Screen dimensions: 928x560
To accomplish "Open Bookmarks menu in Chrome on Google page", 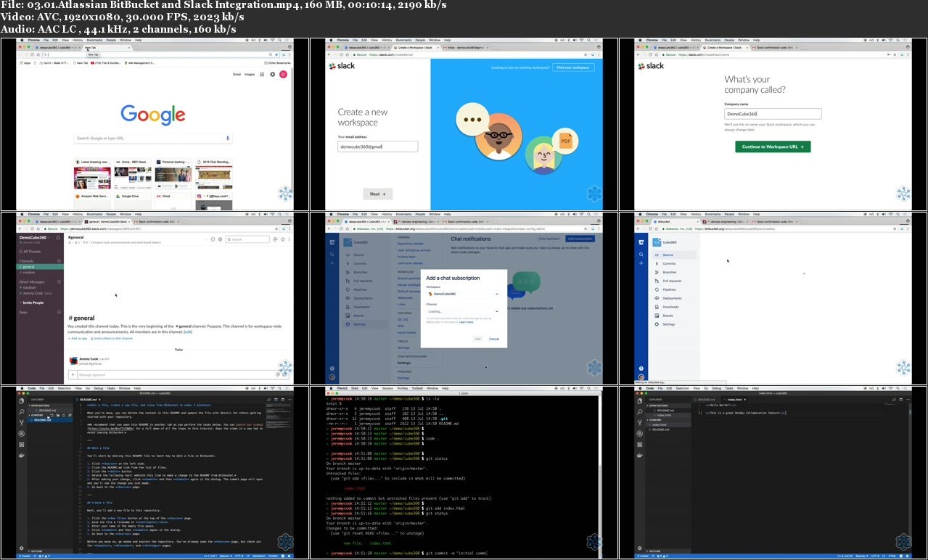I will pos(94,40).
